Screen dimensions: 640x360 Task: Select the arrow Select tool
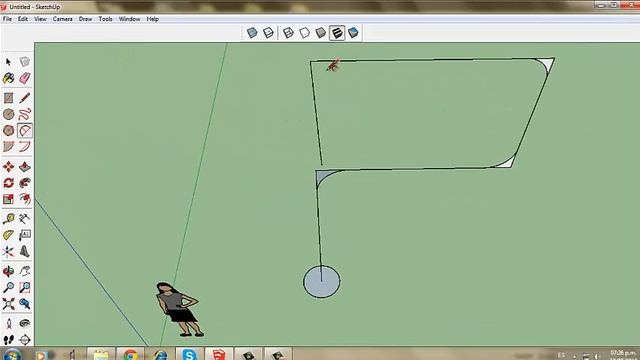9,62
